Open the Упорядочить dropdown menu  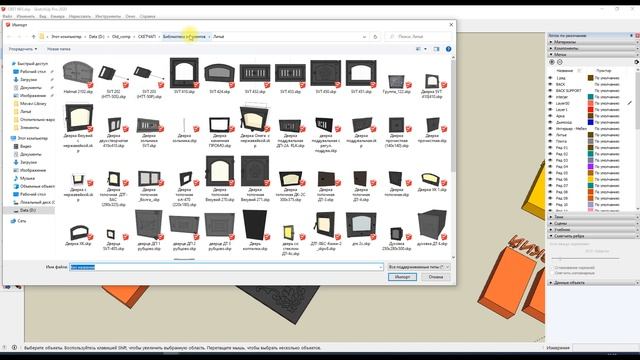23,49
